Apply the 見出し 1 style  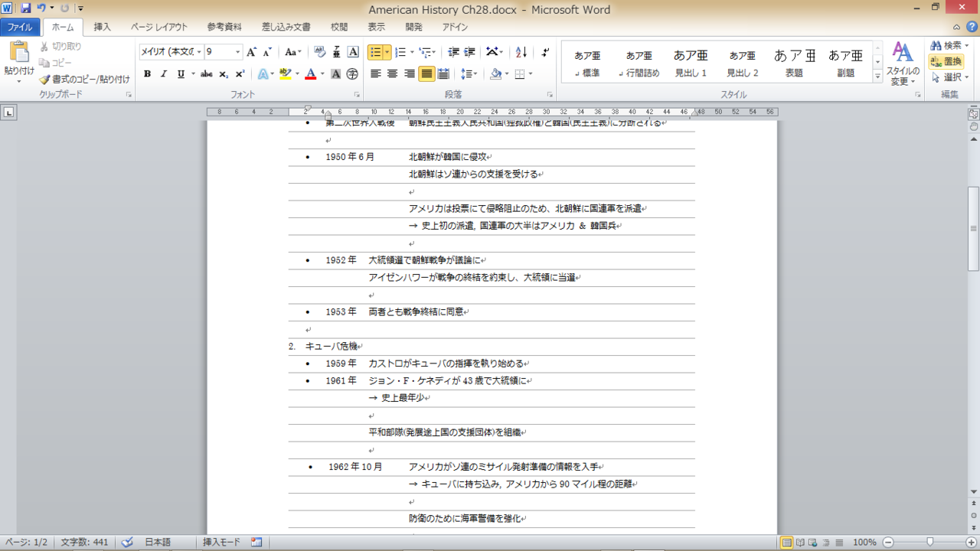(691, 62)
